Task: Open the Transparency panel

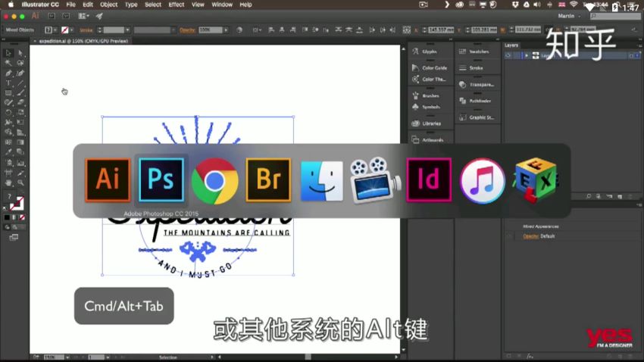Action: click(478, 84)
